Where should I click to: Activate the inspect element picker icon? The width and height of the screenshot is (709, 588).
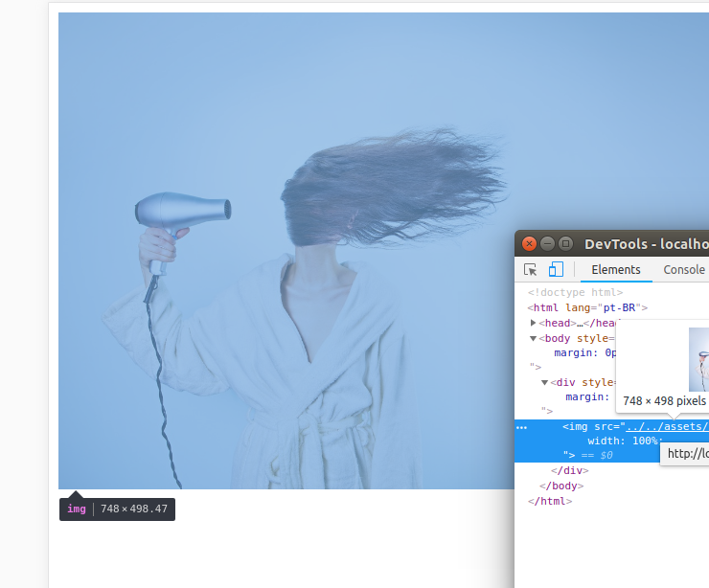click(530, 270)
